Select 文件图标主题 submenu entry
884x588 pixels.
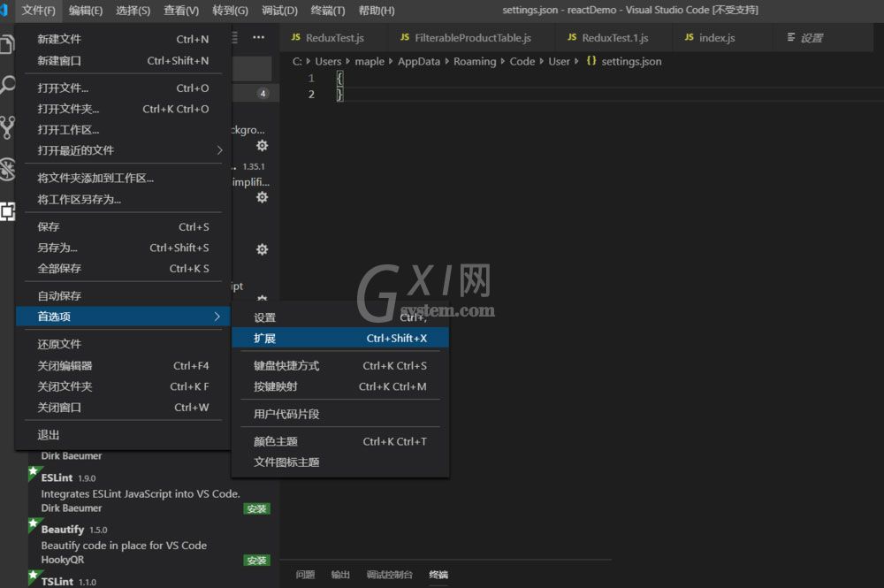[340, 462]
